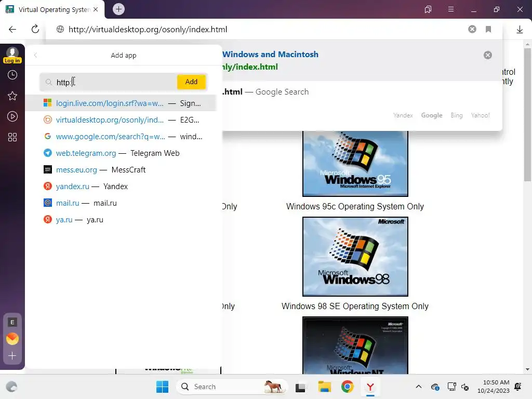
Task: Open Google Chrome from taskbar
Action: tap(347, 387)
